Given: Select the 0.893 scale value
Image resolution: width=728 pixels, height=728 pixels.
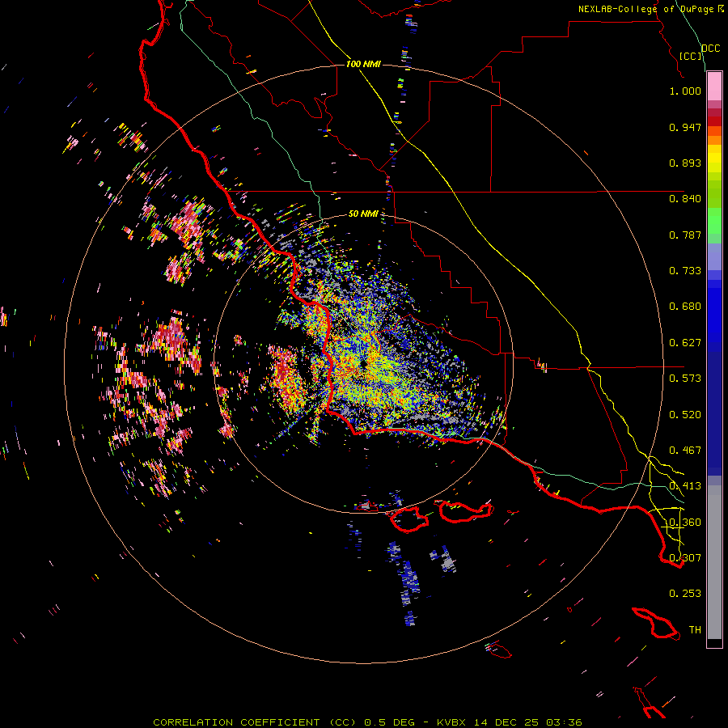Looking at the screenshot, I should pyautogui.click(x=685, y=163).
